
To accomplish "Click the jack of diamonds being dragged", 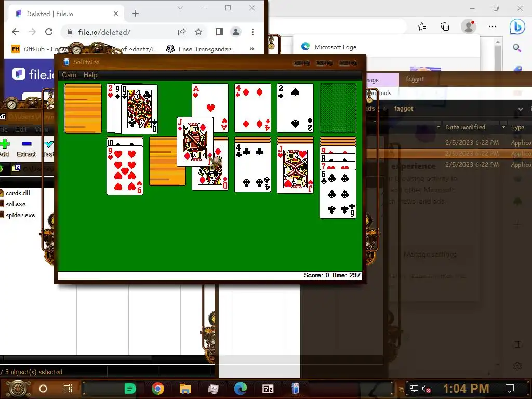I will tap(195, 142).
